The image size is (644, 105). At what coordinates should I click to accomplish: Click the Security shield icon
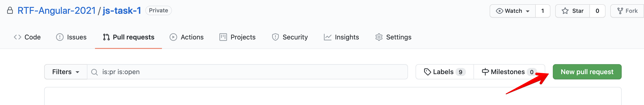(x=275, y=37)
